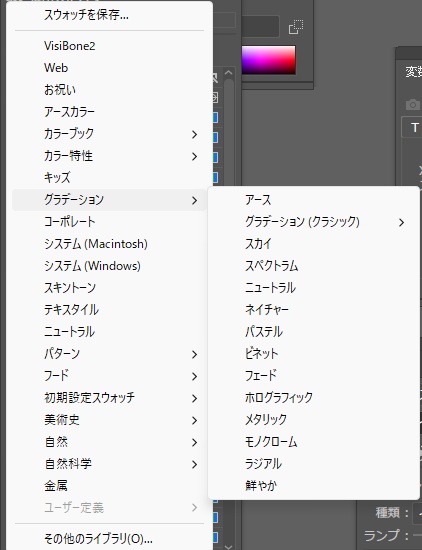
Task: Select テキスタイル swatch library
Action: (109, 310)
